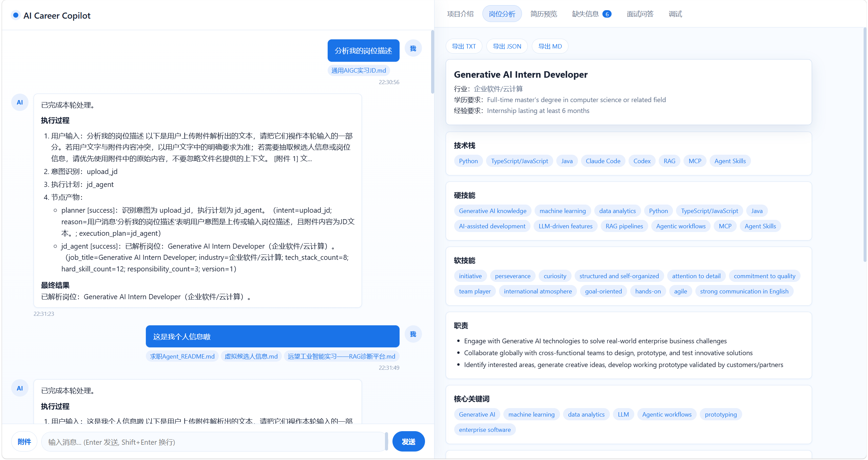Click the 发送 send button

[x=408, y=442]
